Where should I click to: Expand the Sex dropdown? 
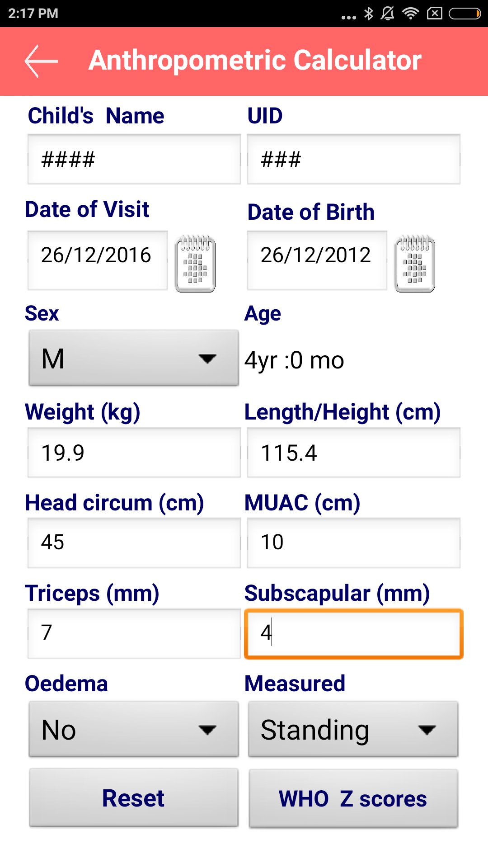(x=134, y=358)
